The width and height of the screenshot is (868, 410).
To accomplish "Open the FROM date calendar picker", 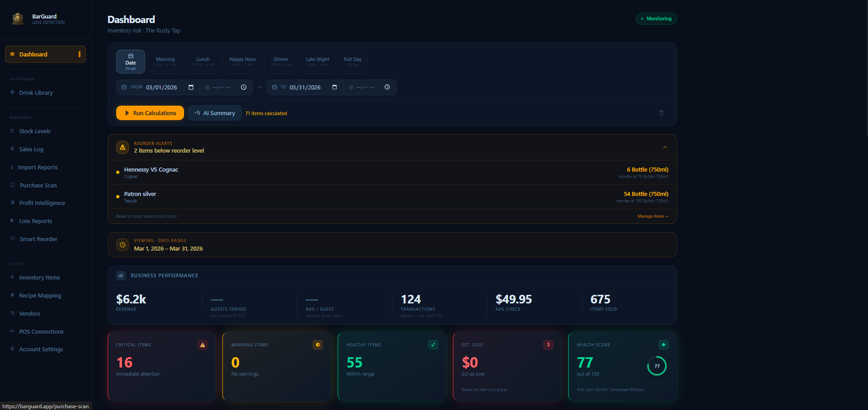I will coord(190,87).
